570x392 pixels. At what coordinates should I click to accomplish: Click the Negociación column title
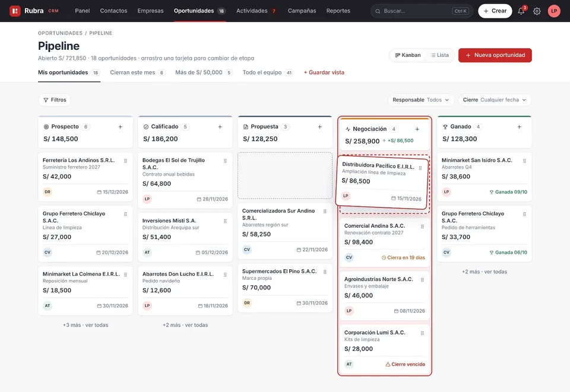[x=370, y=129]
